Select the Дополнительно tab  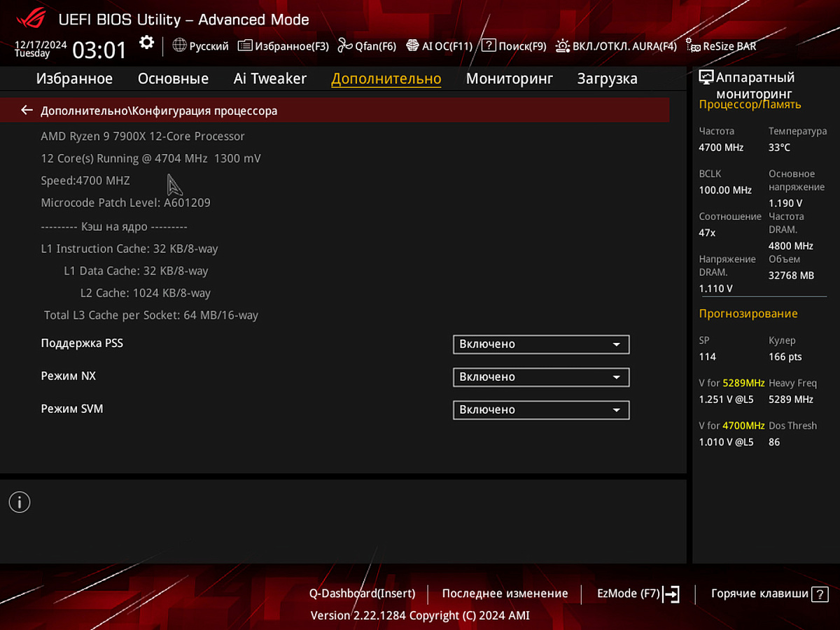(386, 78)
